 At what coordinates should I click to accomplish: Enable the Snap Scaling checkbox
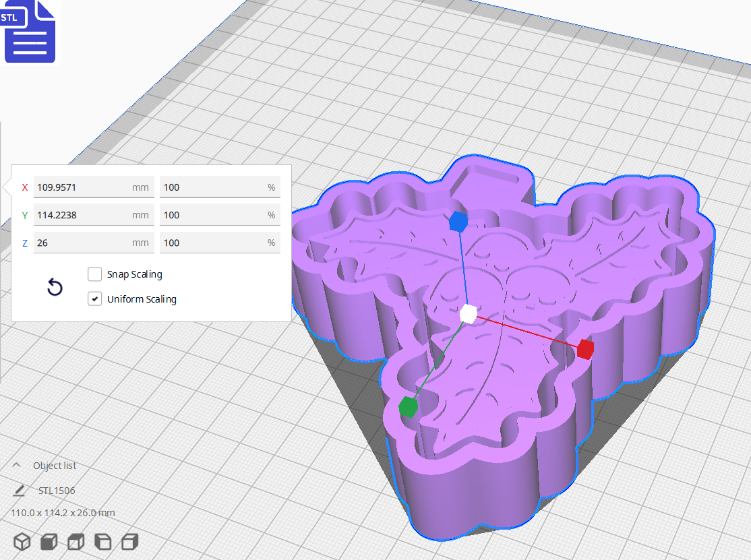pyautogui.click(x=94, y=274)
